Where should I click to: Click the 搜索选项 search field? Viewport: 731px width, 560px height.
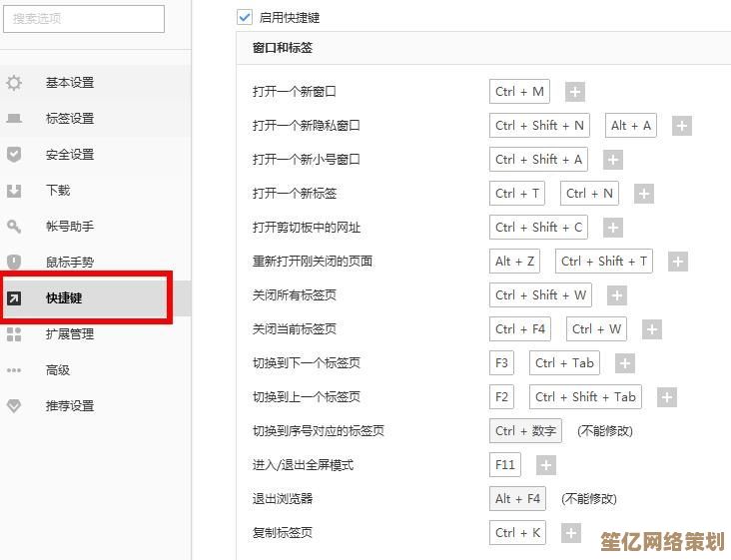click(84, 19)
